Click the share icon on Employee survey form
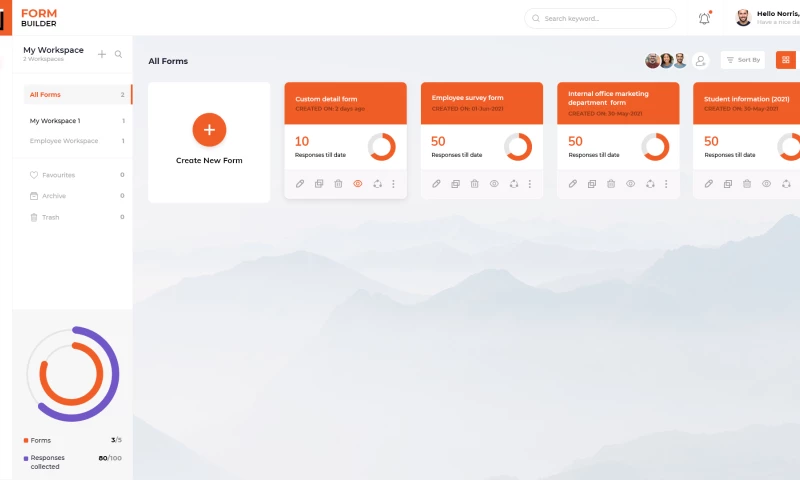 pos(514,184)
